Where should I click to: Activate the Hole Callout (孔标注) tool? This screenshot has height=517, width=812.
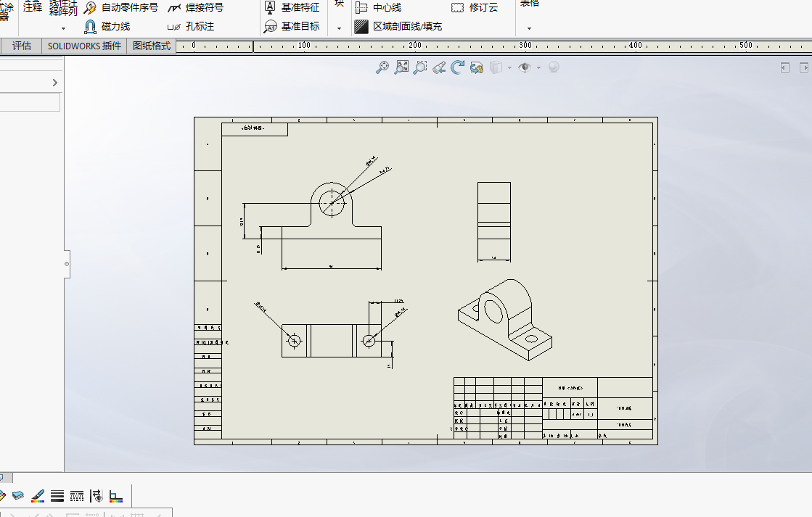[x=191, y=26]
